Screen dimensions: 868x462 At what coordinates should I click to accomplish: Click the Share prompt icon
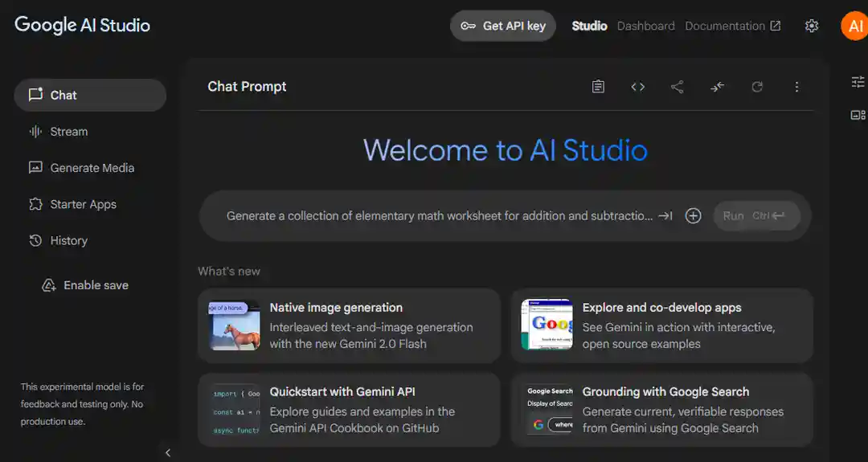tap(677, 87)
